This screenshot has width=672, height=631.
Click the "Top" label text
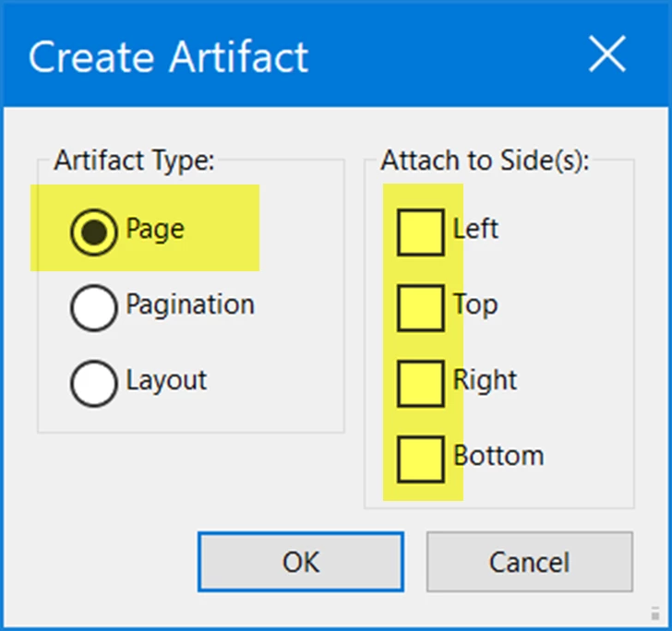point(475,305)
